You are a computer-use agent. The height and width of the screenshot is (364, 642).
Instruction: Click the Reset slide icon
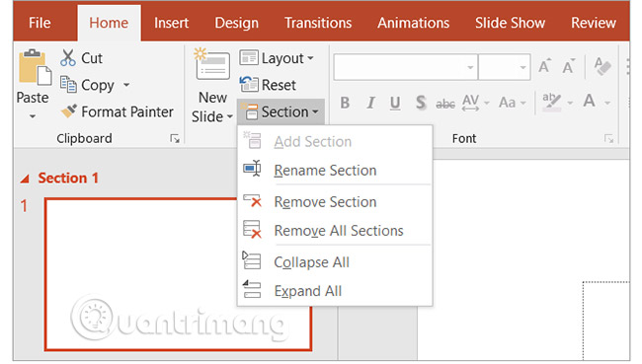[x=249, y=84]
